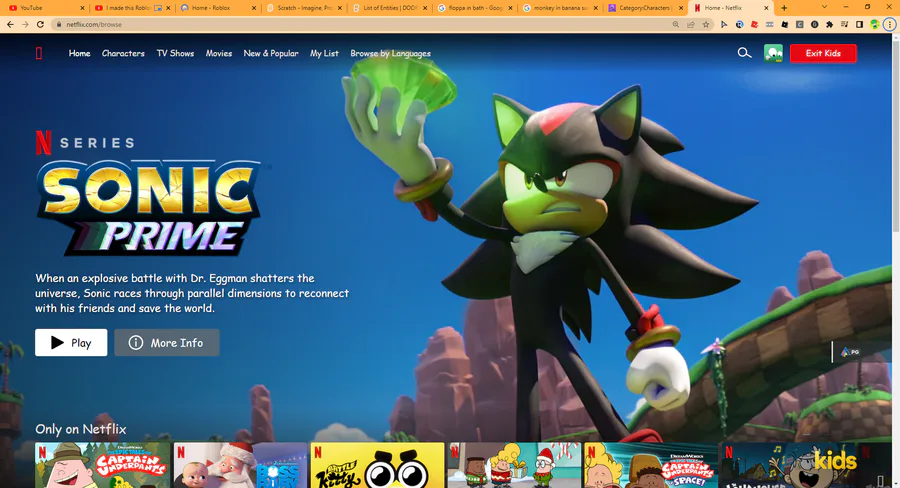Image resolution: width=900 pixels, height=488 pixels.
Task: Expand the tab search chevron
Action: [824, 7]
